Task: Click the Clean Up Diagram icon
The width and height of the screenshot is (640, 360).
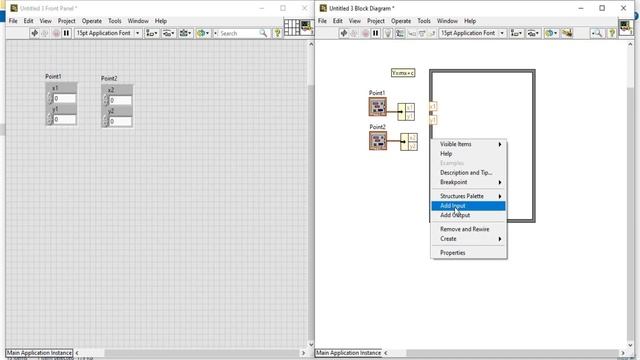Action: [x=567, y=33]
